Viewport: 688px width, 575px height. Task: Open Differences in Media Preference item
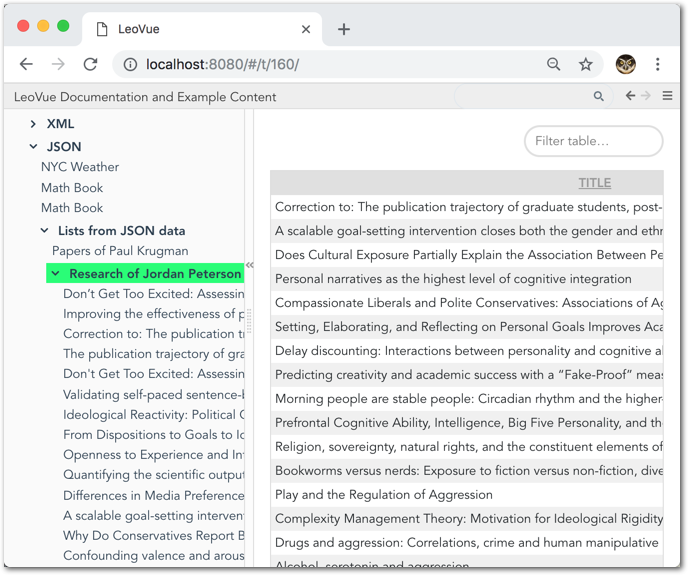[154, 496]
